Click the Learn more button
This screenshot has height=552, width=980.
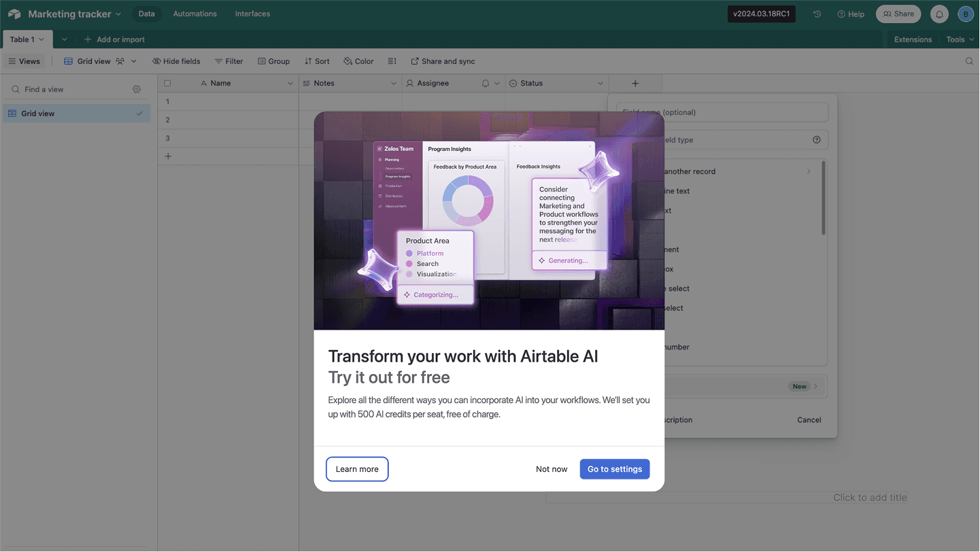coord(357,469)
